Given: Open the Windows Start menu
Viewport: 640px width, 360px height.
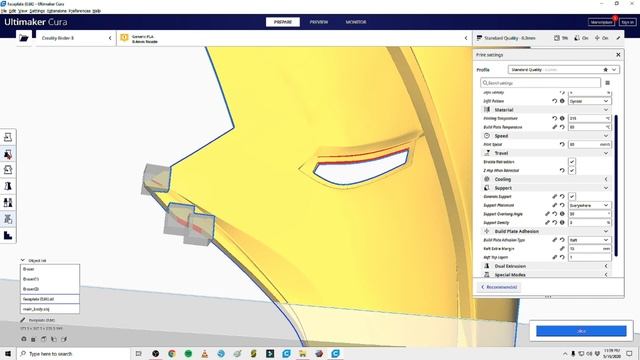Looking at the screenshot, I should click(x=8, y=353).
